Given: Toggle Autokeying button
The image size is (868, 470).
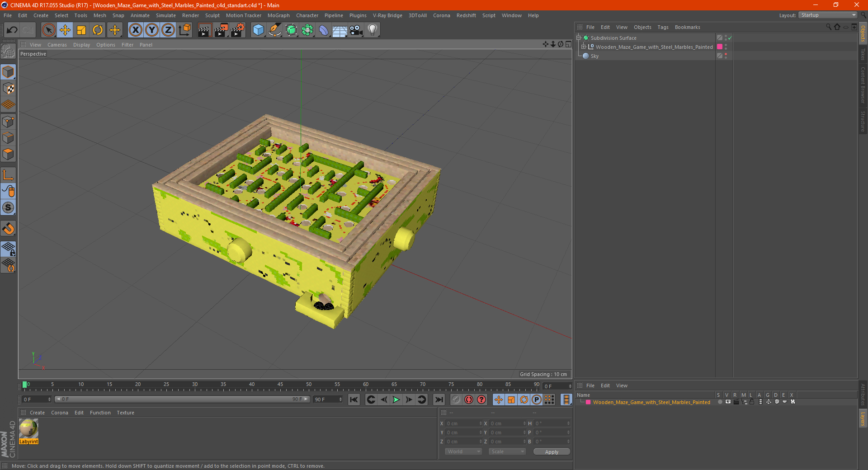Looking at the screenshot, I should click(469, 399).
